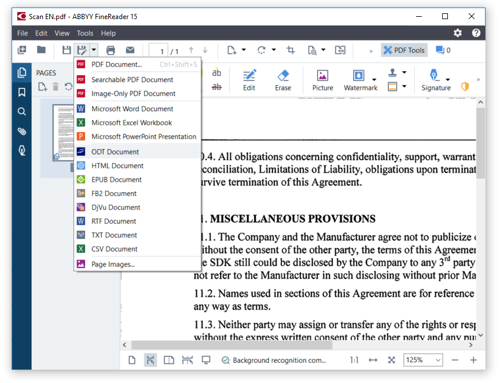Choose Page Images... from save menu
This screenshot has width=500, height=383.
tap(138, 264)
